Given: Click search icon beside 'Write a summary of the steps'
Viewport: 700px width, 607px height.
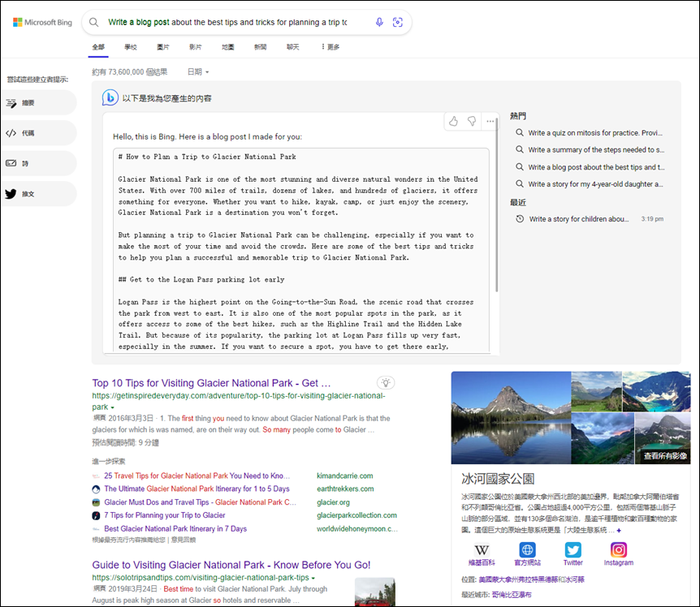Looking at the screenshot, I should (520, 149).
